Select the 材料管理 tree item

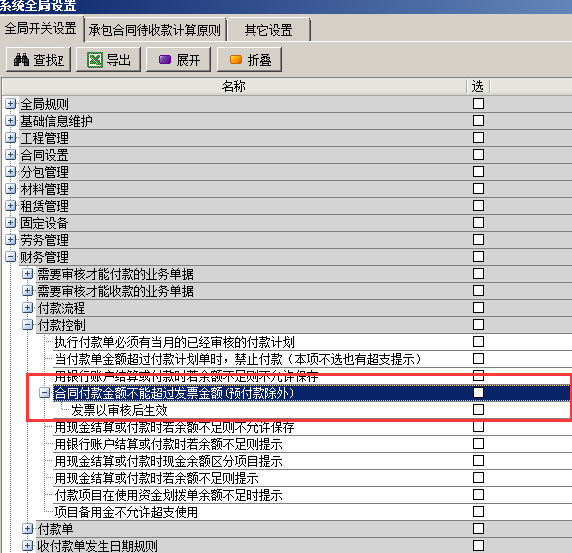45,189
